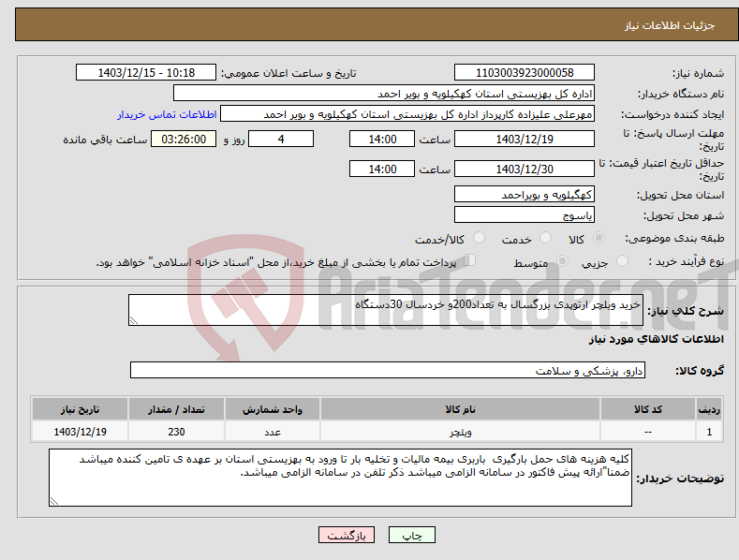Click the شرح کلی نیاز text area
739x560 pixels.
point(386,310)
